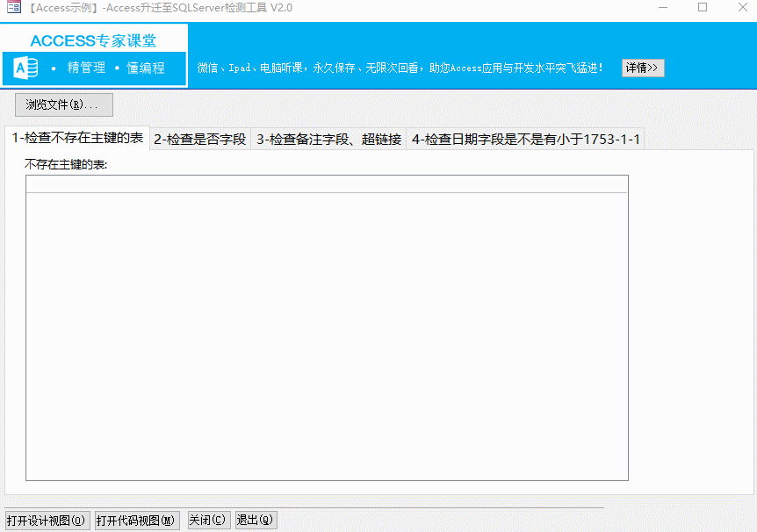The image size is (757, 532).
Task: Switch to tab 1-检查不存在主键的表
Action: pyautogui.click(x=77, y=138)
